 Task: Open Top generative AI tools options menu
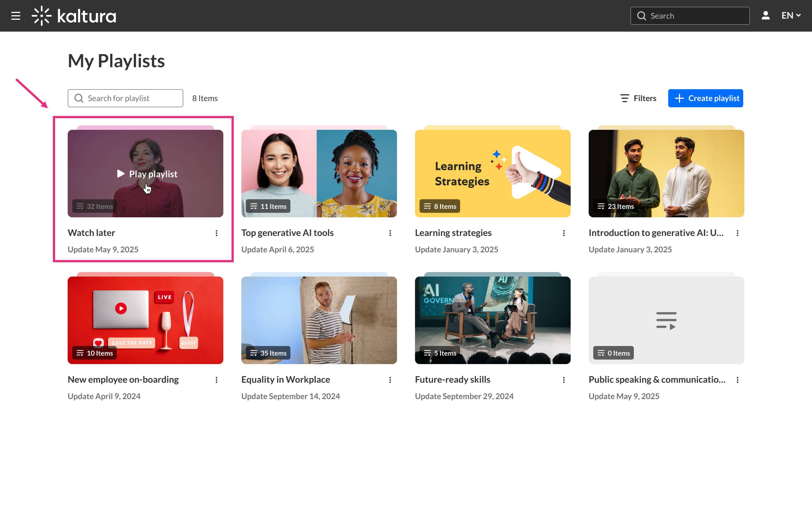tap(390, 233)
